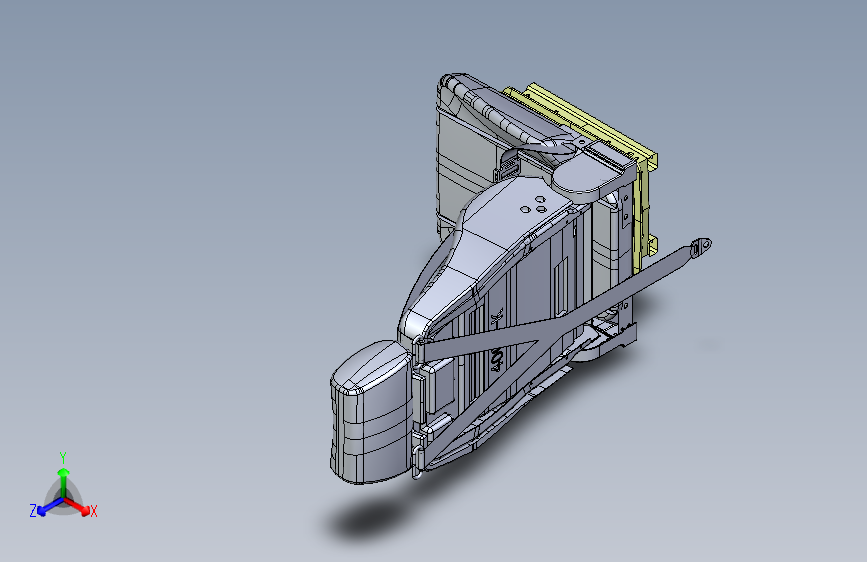Screen dimensions: 867x562
Task: Select the cluster of three small holes on top surface
Action: coord(534,204)
